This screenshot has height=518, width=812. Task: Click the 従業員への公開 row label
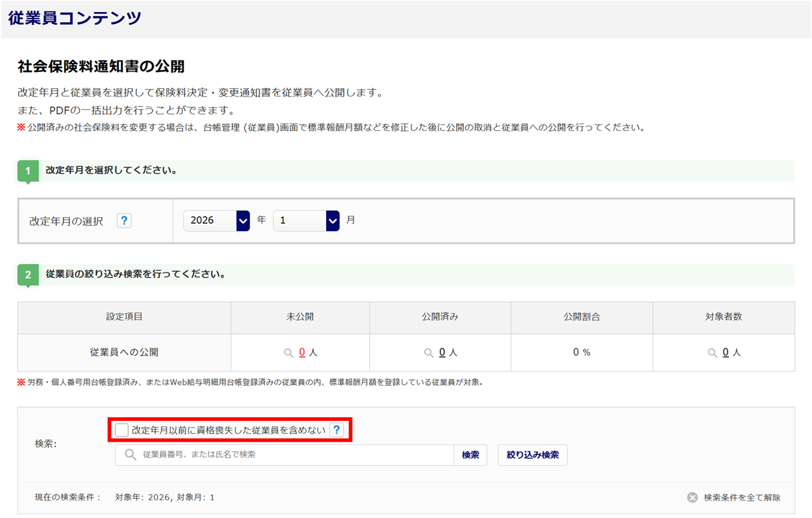[x=124, y=352]
